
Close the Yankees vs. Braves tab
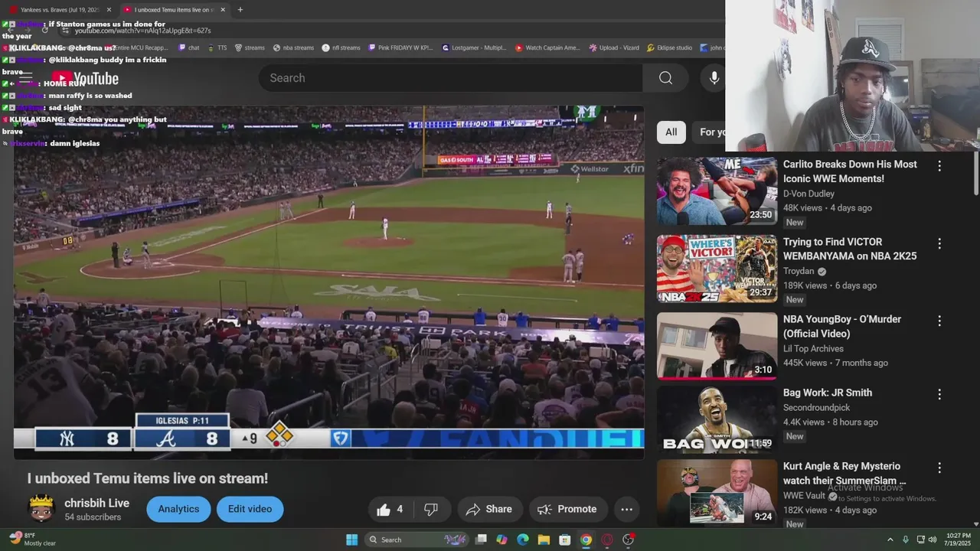109,10
